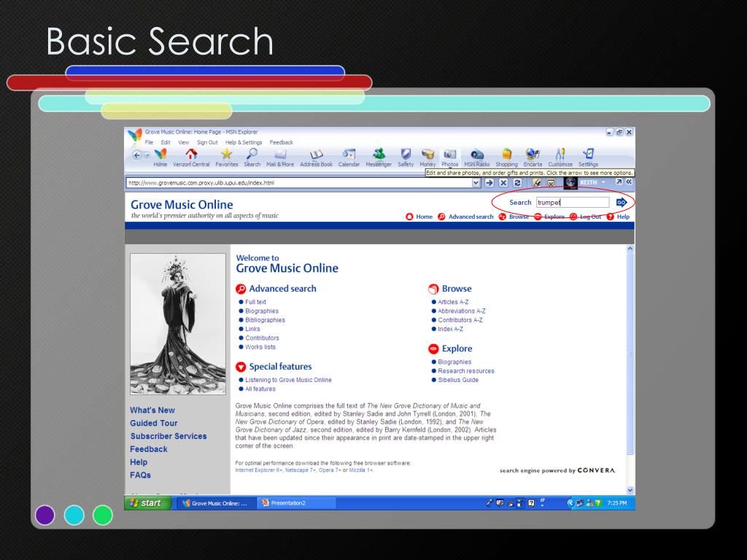Click the page scrollbar up arrow
Image resolution: width=747 pixels, height=560 pixels.
[x=630, y=249]
